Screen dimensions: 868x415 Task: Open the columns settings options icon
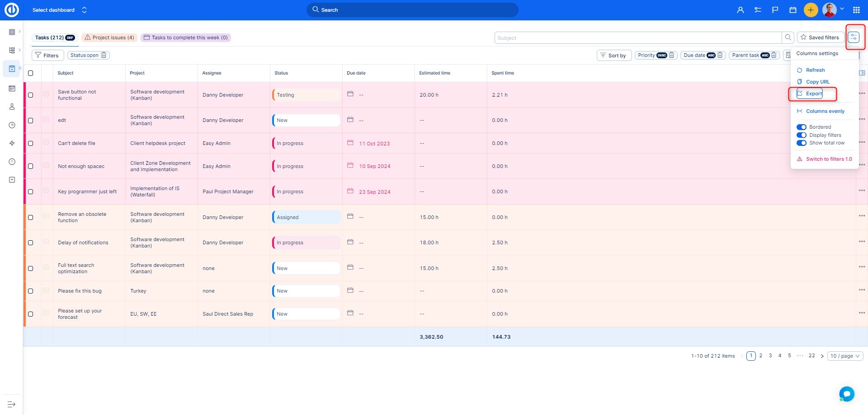click(854, 37)
